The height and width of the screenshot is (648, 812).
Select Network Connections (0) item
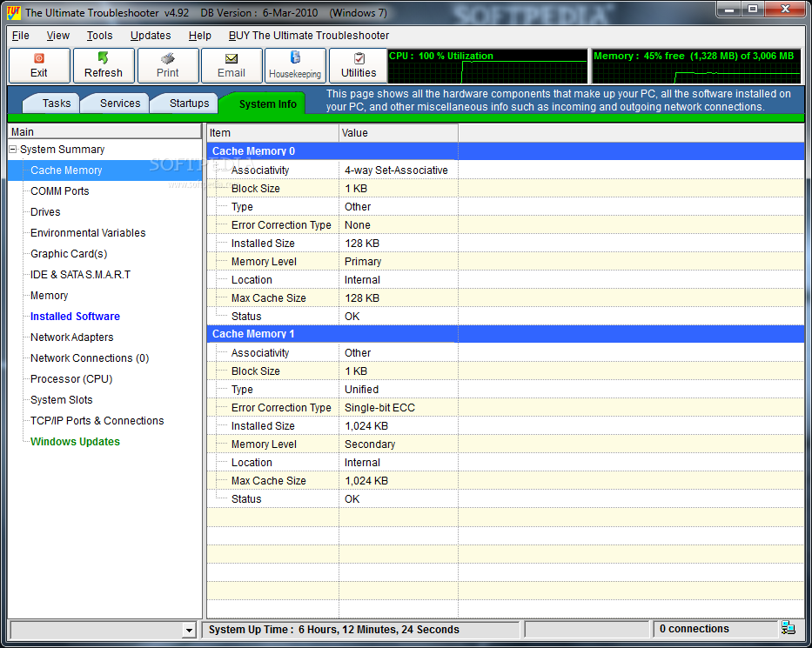click(x=90, y=358)
